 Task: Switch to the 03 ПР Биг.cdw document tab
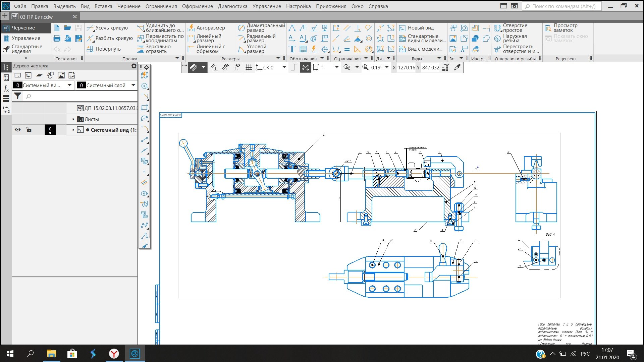[36, 17]
